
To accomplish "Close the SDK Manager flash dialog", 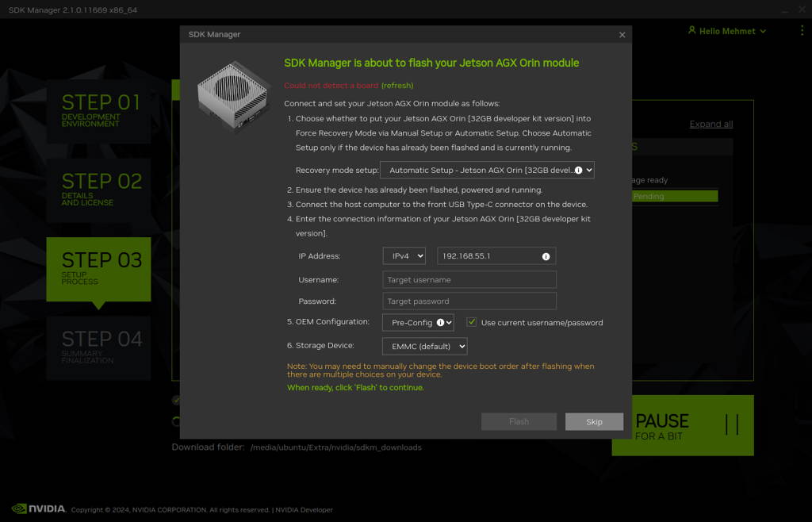I will pyautogui.click(x=622, y=35).
